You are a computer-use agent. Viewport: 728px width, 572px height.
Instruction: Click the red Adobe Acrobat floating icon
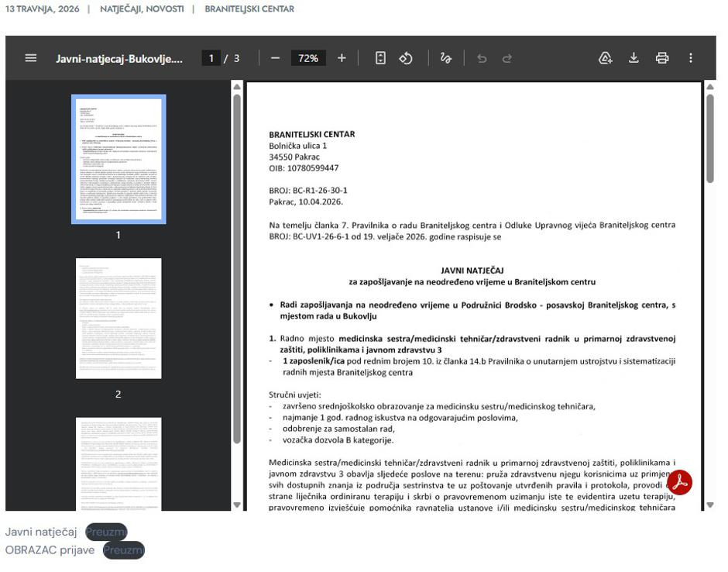[679, 482]
